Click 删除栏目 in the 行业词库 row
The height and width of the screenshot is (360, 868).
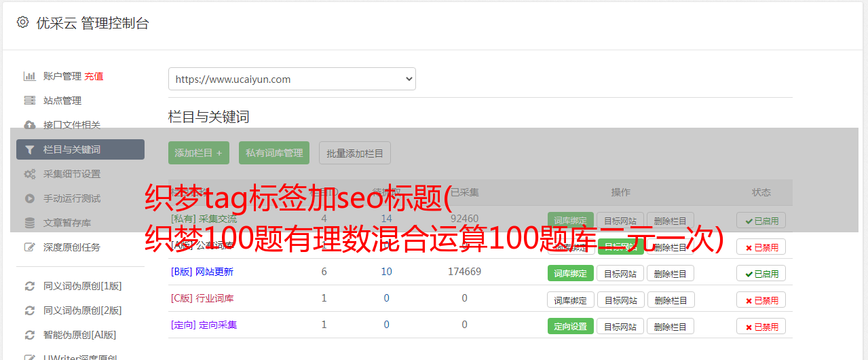pos(671,300)
